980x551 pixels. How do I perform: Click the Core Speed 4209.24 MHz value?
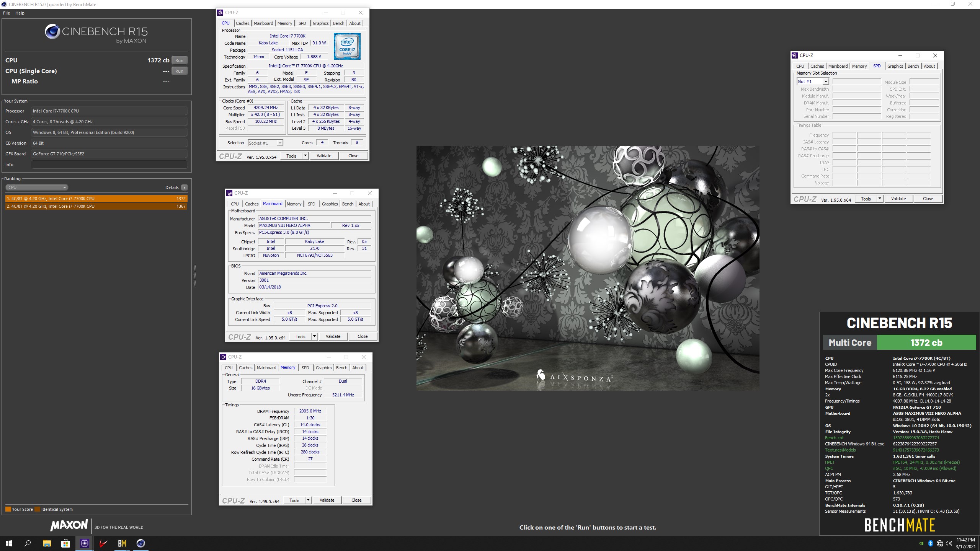pyautogui.click(x=266, y=108)
